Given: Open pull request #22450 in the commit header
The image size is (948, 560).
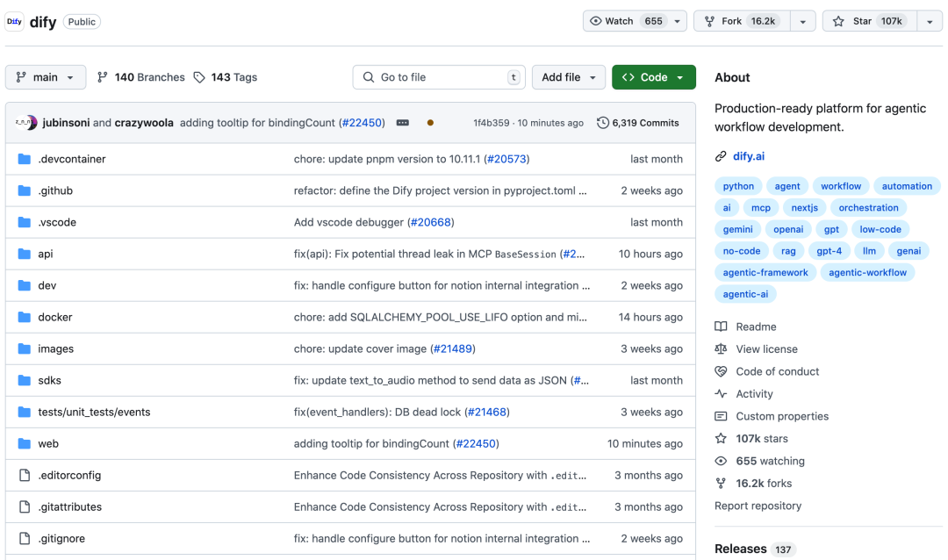Looking at the screenshot, I should point(362,123).
